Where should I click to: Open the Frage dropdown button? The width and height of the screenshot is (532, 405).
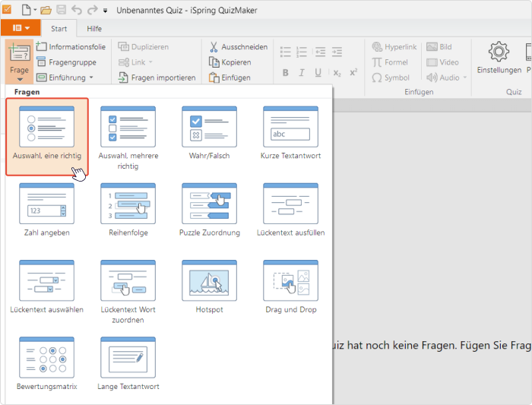pyautogui.click(x=19, y=62)
